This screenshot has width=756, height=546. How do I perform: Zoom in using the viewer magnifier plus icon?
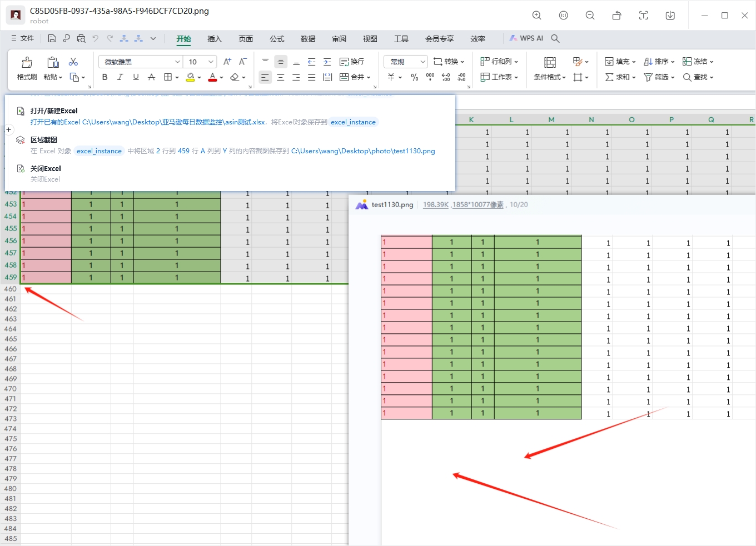point(536,16)
